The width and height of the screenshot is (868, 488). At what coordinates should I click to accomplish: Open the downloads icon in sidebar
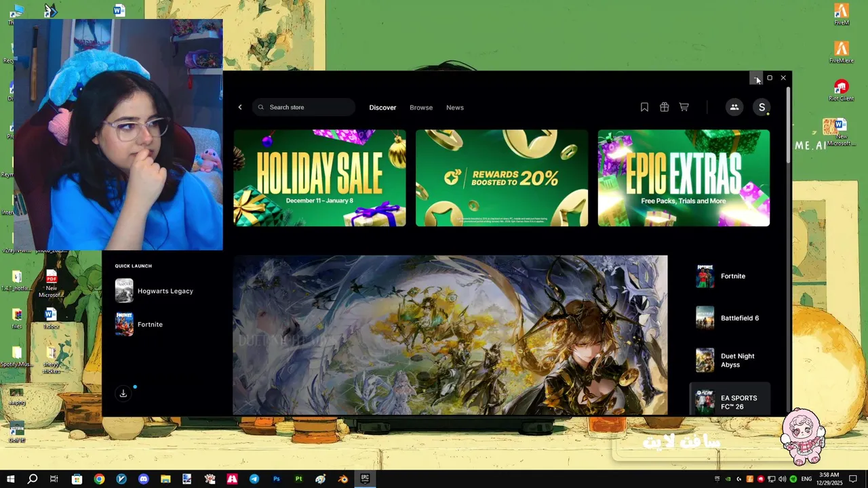click(123, 393)
